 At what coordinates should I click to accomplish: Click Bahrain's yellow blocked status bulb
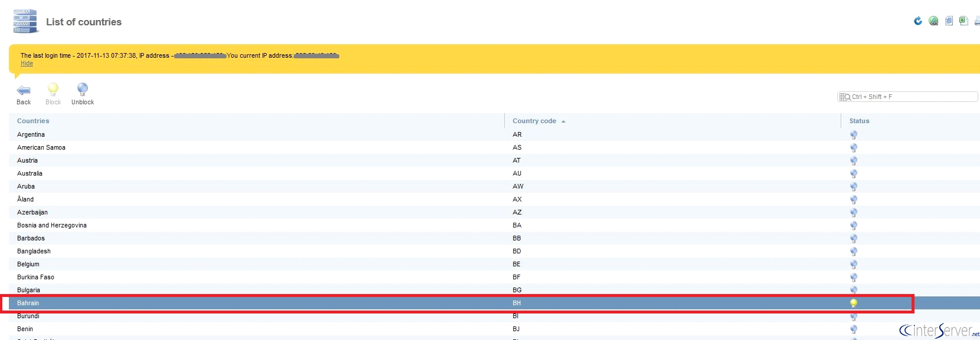click(854, 303)
